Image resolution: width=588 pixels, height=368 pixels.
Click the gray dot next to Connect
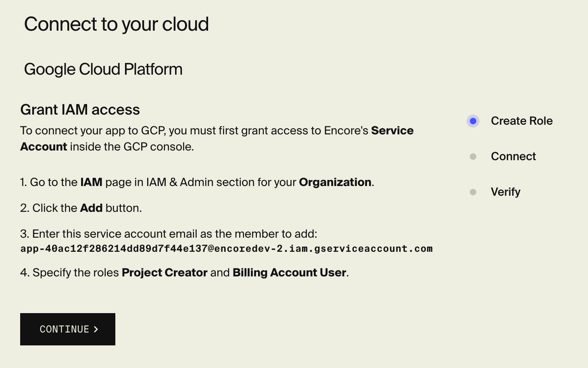tap(473, 157)
